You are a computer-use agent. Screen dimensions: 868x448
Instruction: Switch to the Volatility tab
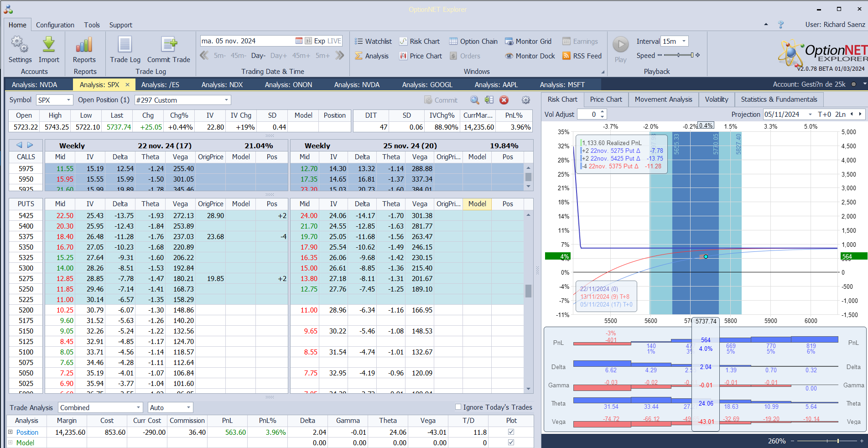click(x=717, y=99)
